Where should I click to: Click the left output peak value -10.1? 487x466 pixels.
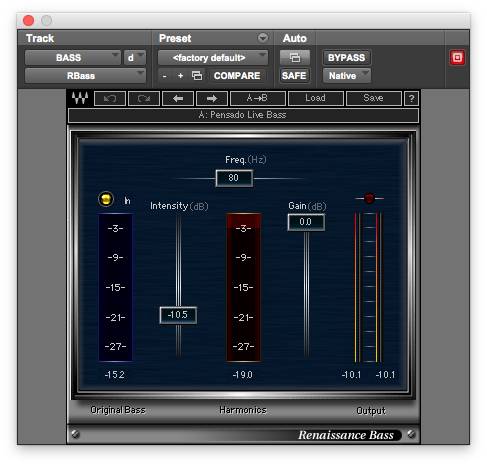[351, 375]
